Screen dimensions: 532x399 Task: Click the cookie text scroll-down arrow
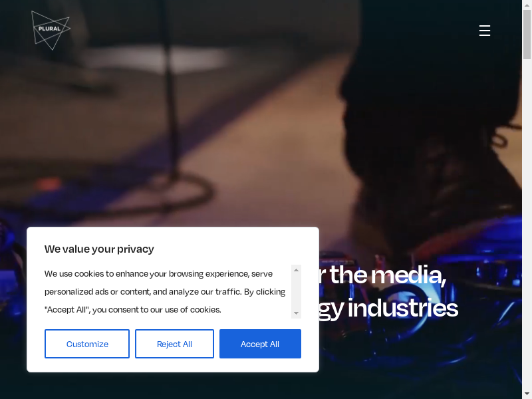pos(296,313)
